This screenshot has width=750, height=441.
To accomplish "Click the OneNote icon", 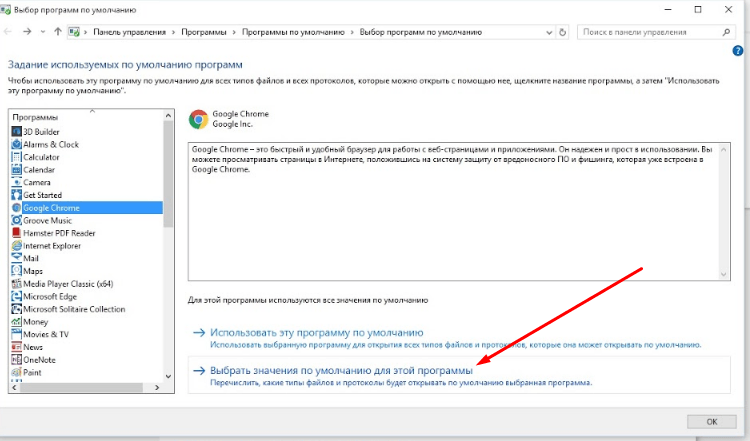I will click(x=16, y=360).
